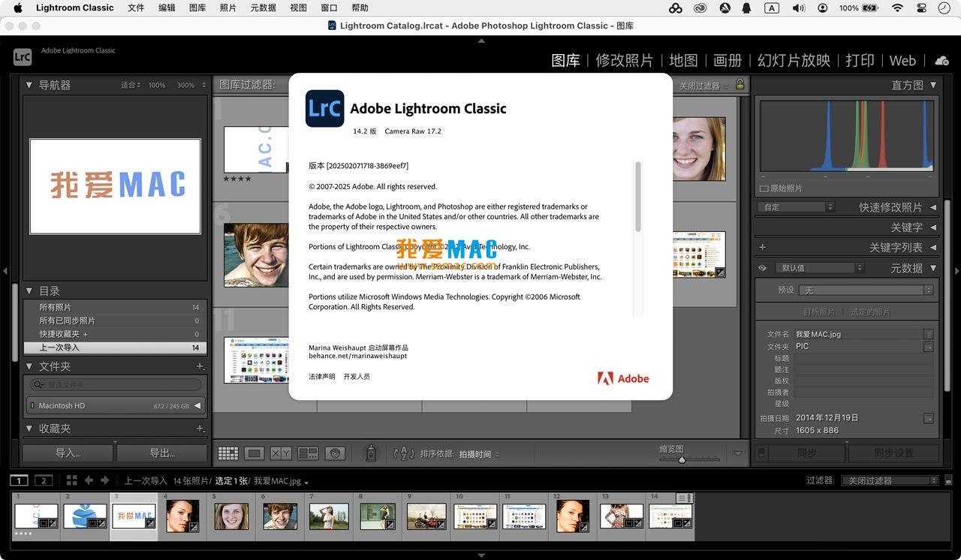Switch to the 幻灯片放映 module
The width and height of the screenshot is (961, 560).
click(x=794, y=61)
